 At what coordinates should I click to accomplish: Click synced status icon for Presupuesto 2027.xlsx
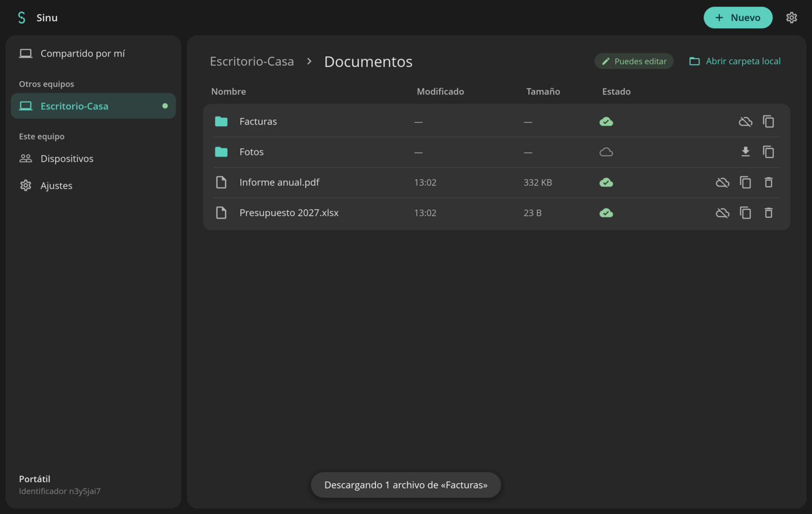606,213
